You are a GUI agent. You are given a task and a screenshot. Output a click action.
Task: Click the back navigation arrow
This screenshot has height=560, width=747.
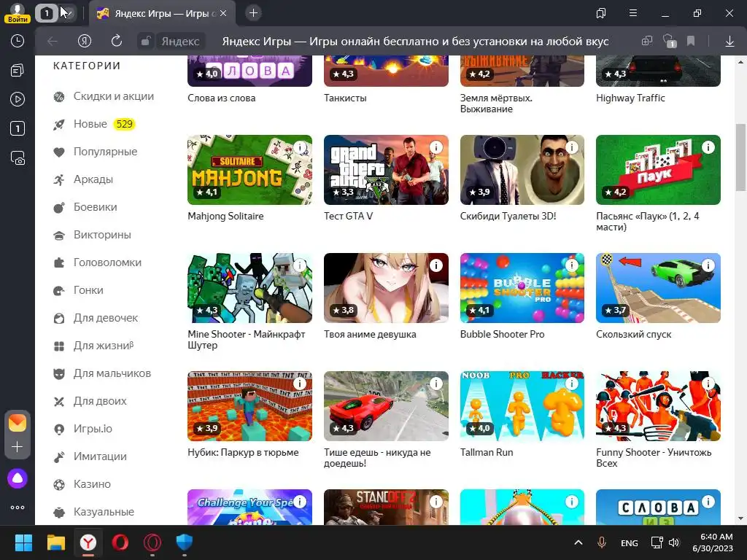pyautogui.click(x=52, y=42)
